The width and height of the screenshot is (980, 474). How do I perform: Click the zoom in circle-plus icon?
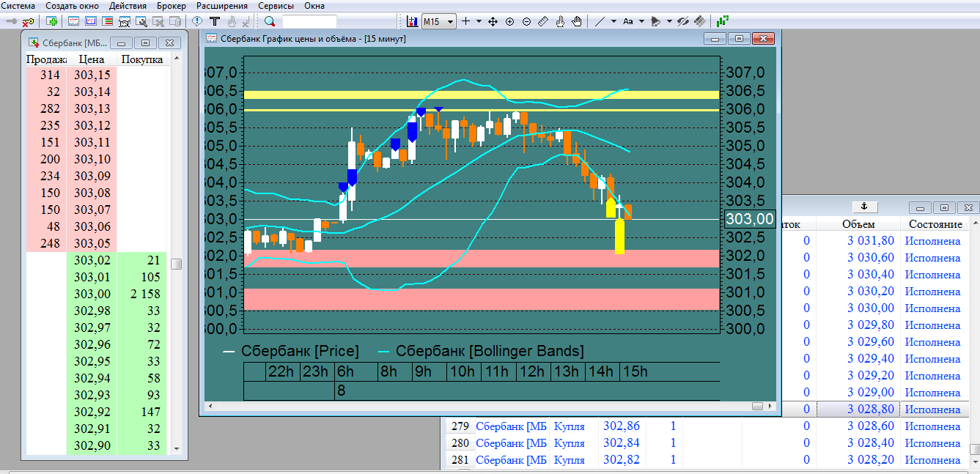(509, 21)
